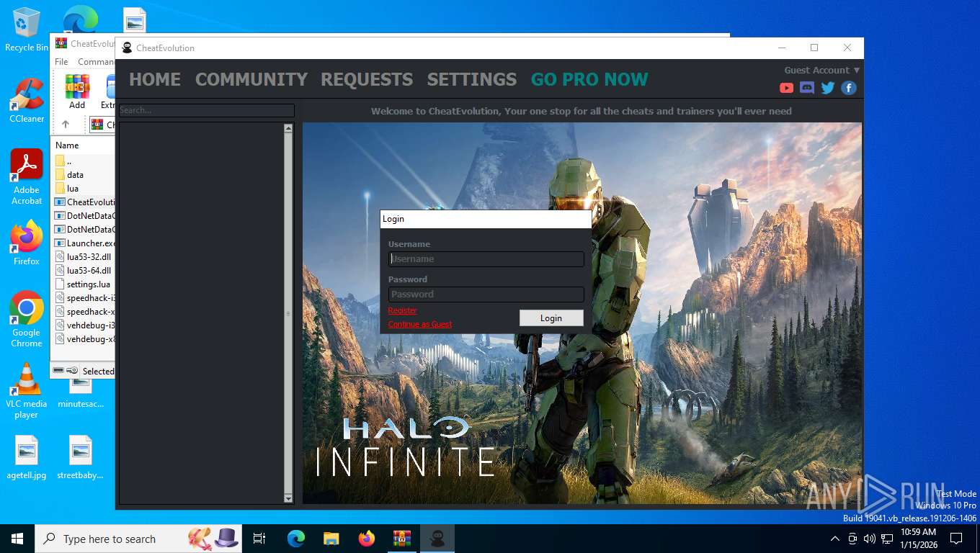
Task: Click the Halo Infinite banner image
Action: click(582, 313)
